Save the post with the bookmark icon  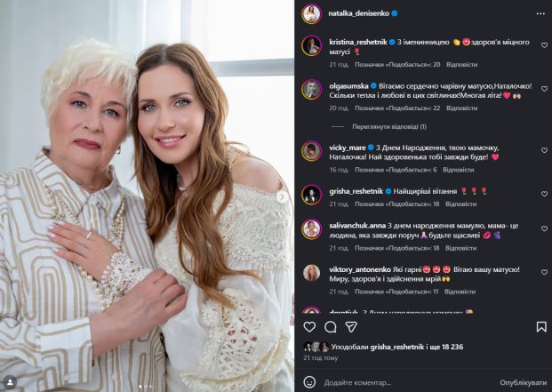pos(541,327)
